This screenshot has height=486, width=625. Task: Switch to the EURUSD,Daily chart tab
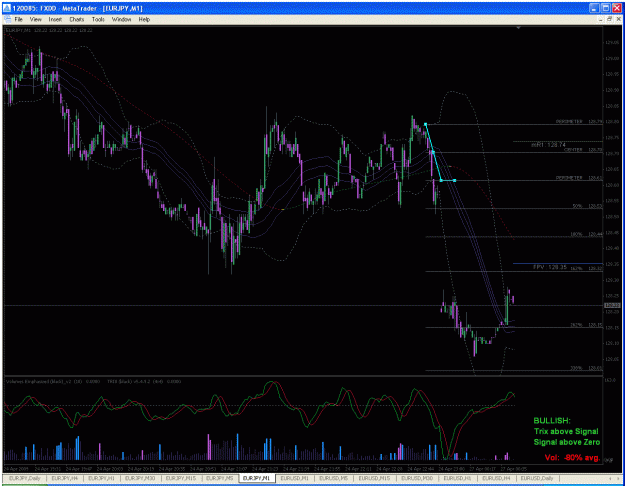(537, 478)
